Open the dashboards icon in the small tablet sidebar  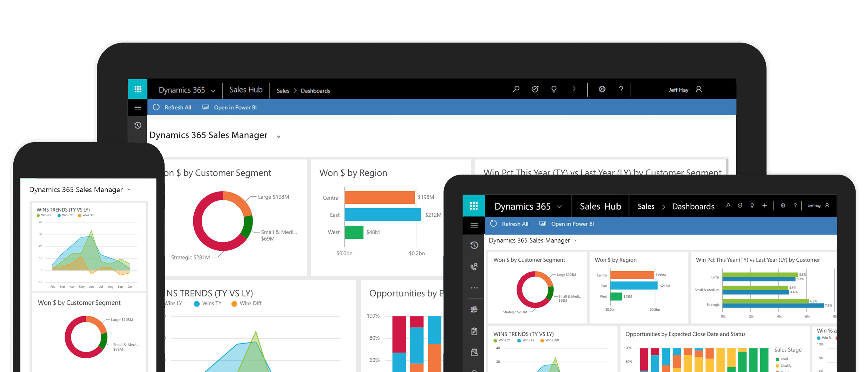click(474, 309)
